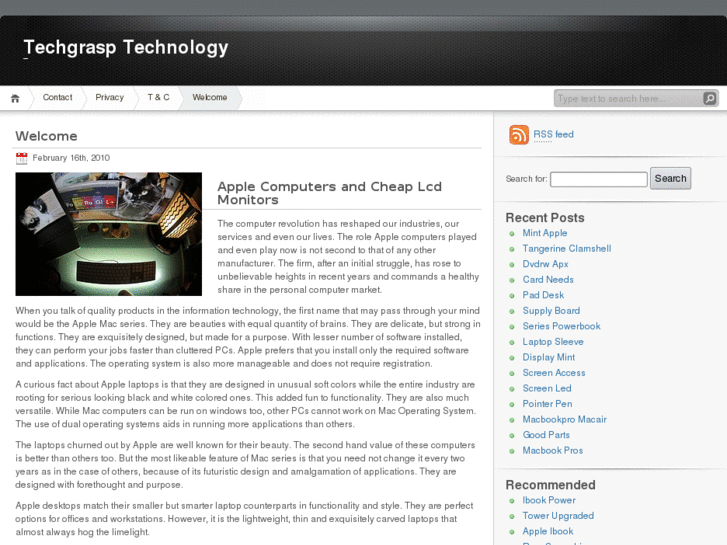Open the Screen Access recent post
The height and width of the screenshot is (545, 727).
pos(554,373)
